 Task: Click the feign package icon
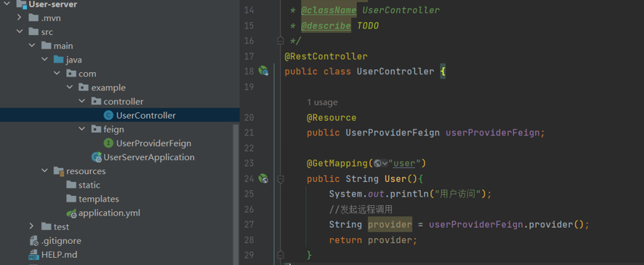96,129
